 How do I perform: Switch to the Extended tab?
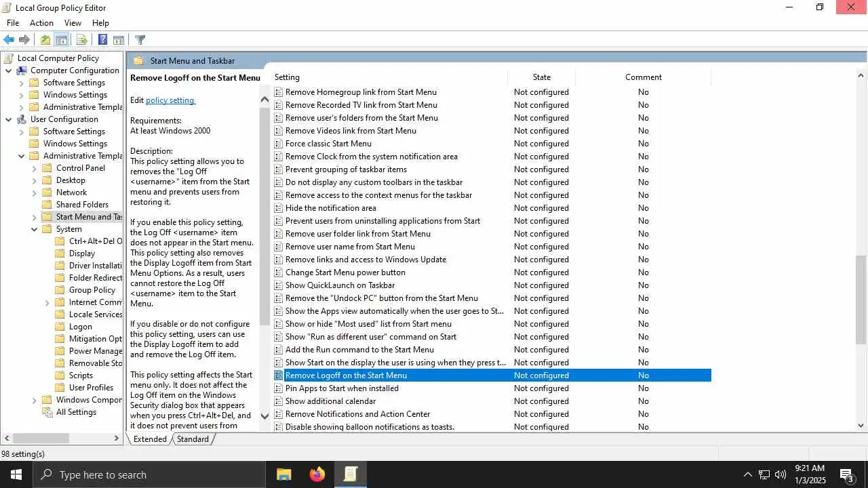click(x=150, y=439)
